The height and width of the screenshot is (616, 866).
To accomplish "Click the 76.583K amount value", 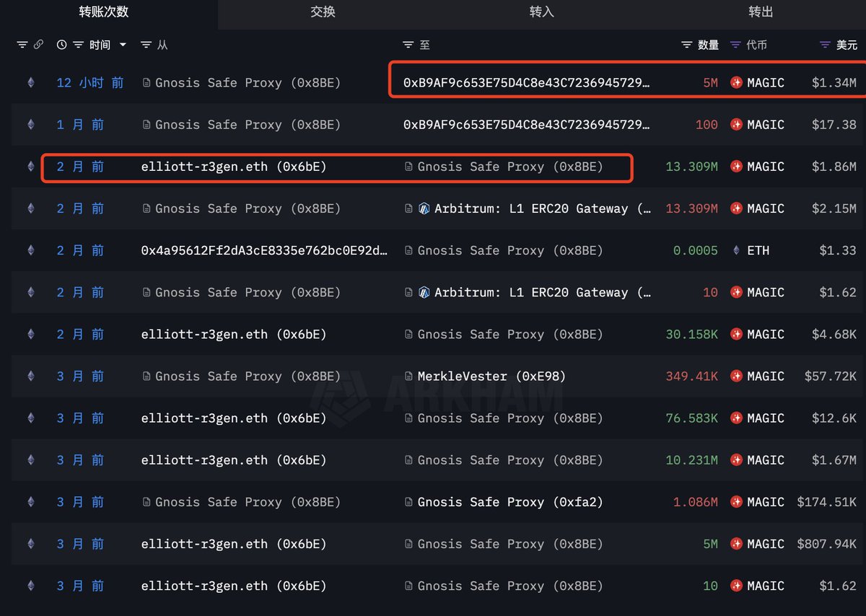I will coord(691,418).
